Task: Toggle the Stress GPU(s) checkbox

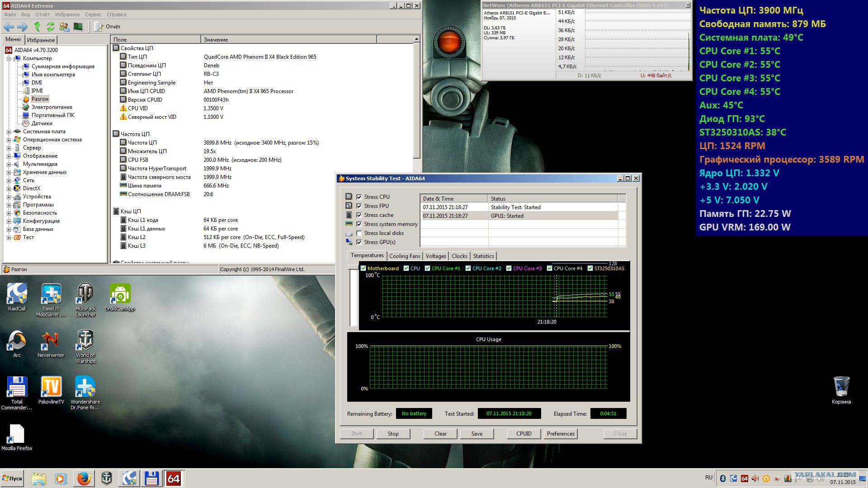Action: point(359,242)
